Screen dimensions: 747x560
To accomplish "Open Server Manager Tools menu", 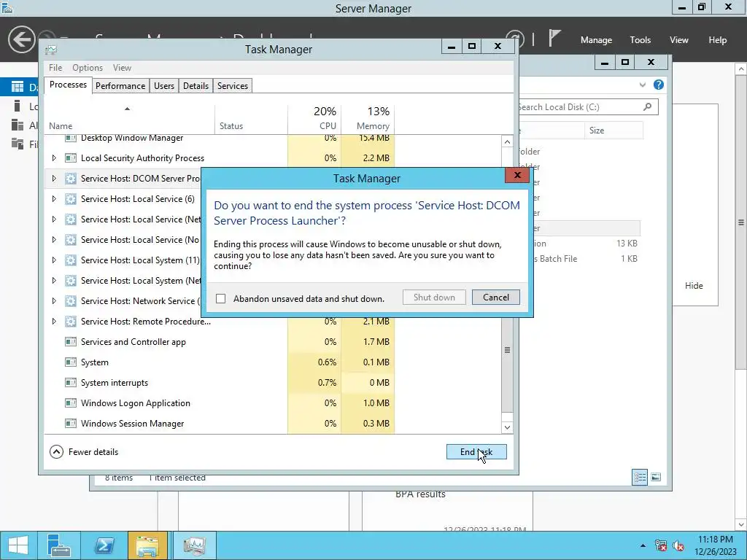I will tap(640, 40).
